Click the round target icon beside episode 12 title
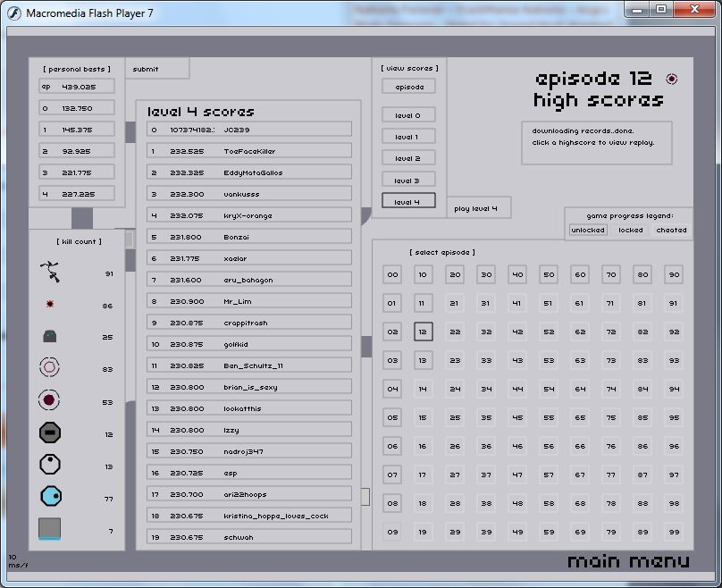This screenshot has width=722, height=588. (x=672, y=80)
